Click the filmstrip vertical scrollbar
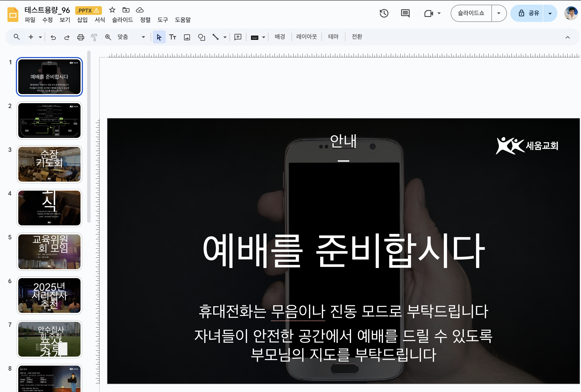581x392 pixels. point(89,137)
